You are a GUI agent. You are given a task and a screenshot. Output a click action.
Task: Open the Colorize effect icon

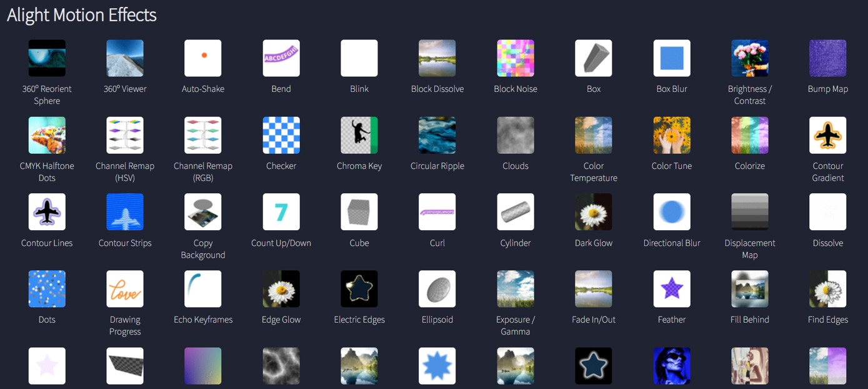point(750,135)
